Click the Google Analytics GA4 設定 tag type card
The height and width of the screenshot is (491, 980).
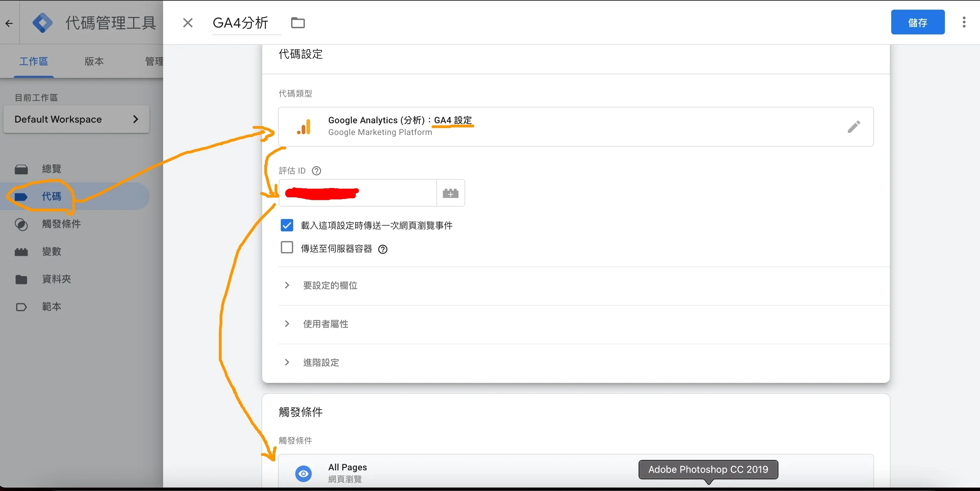click(576, 127)
